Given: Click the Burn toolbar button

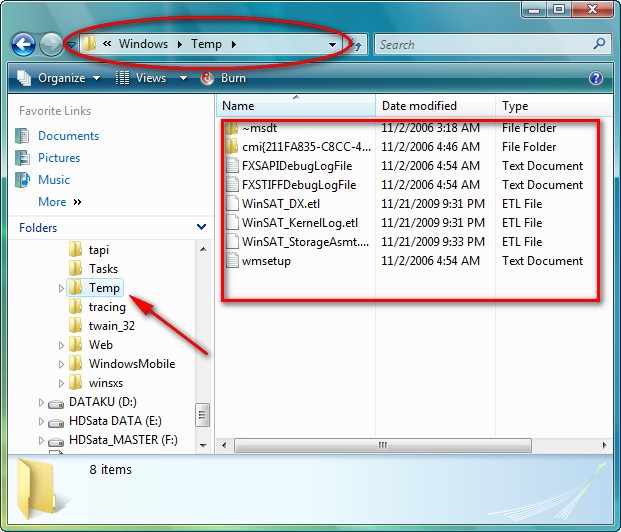Looking at the screenshot, I should 223,78.
